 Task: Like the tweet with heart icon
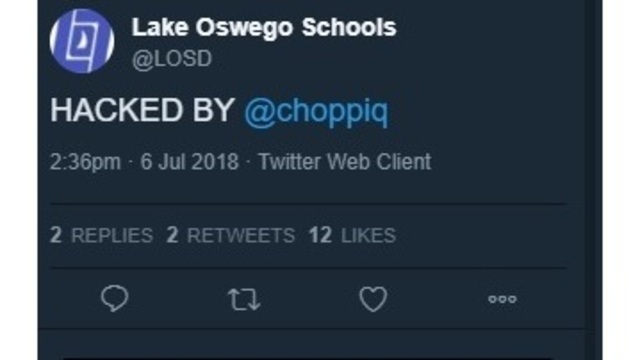click(373, 299)
